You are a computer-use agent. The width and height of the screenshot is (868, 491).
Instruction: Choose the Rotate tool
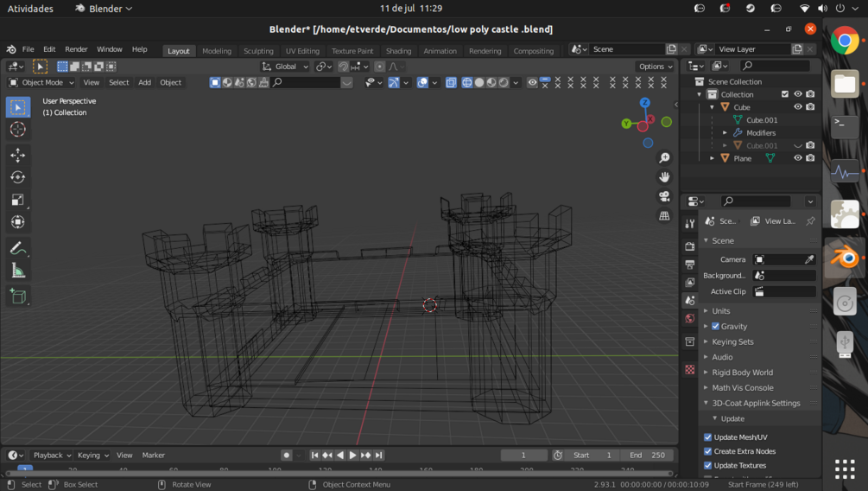18,177
